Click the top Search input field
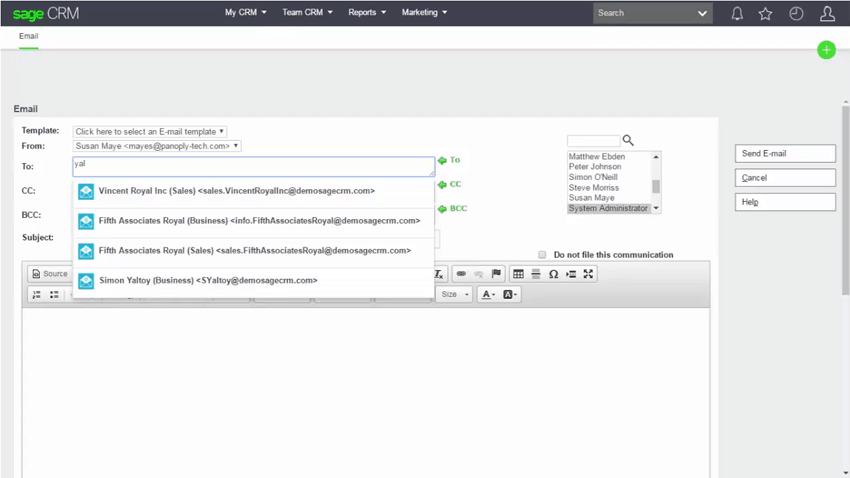 (x=644, y=13)
